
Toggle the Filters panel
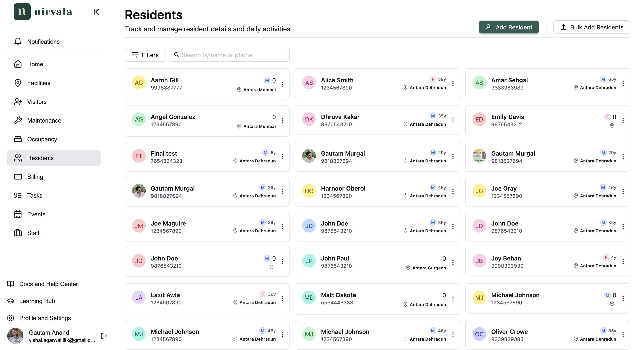(x=145, y=55)
